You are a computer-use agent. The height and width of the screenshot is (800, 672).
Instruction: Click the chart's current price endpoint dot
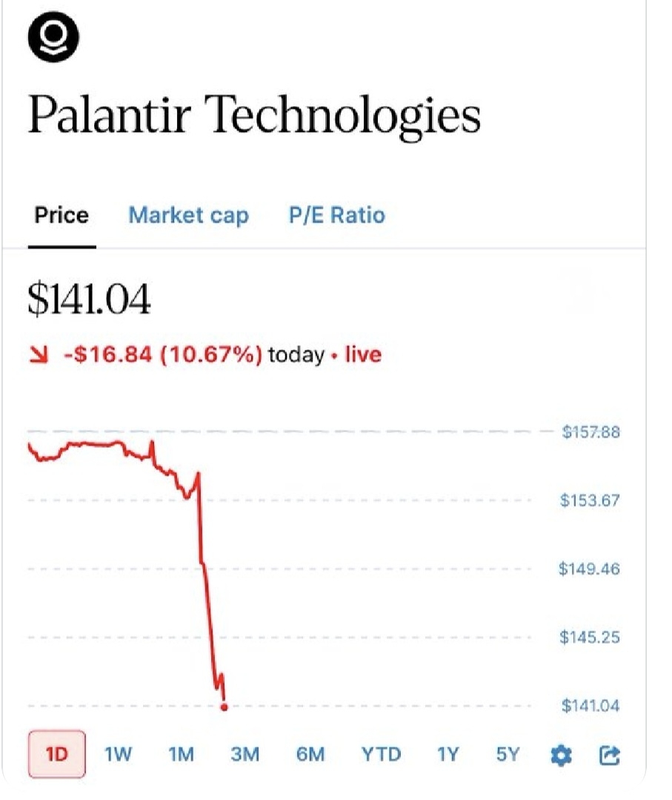(224, 707)
